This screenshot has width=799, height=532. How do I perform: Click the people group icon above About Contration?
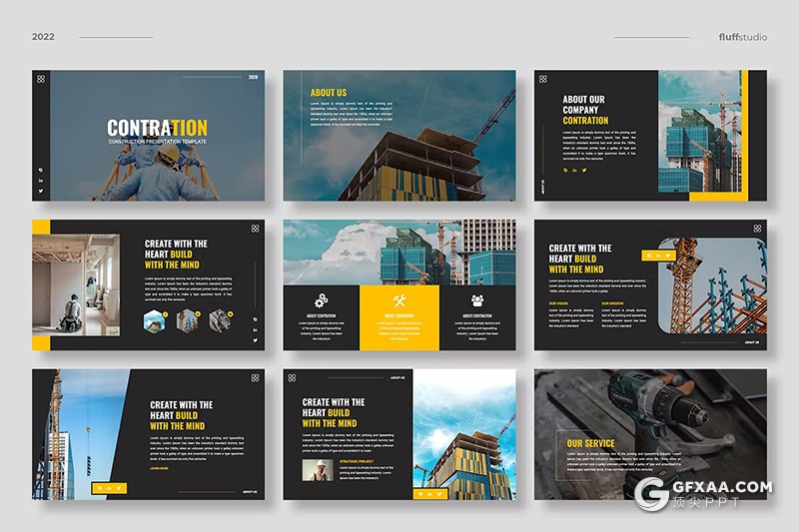click(477, 299)
